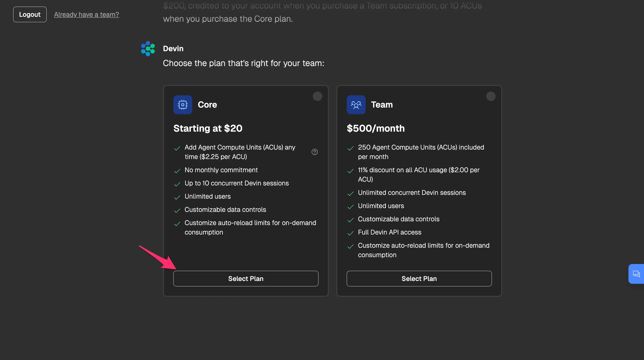Click the $500/month price heading
The width and height of the screenshot is (644, 360).
(x=375, y=128)
